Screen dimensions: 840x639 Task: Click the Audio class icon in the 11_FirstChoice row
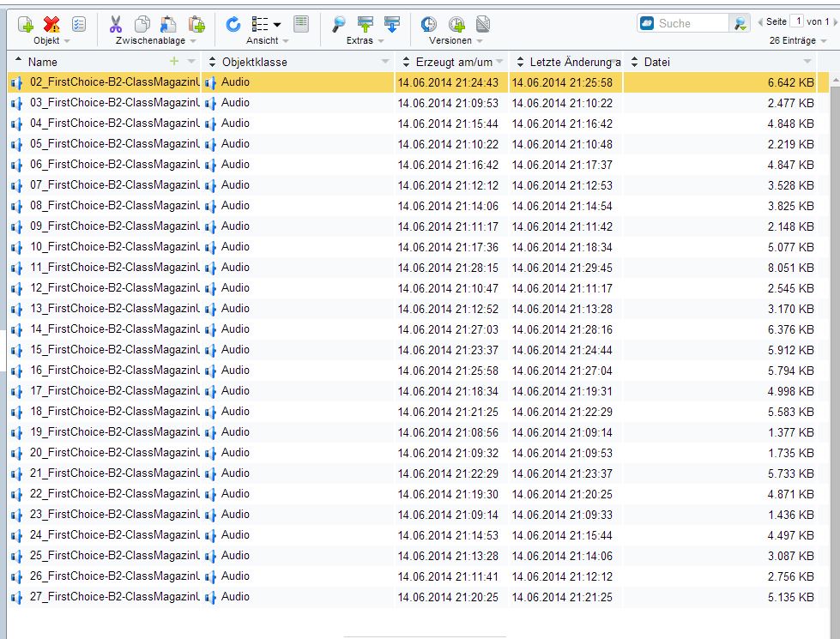[x=210, y=268]
